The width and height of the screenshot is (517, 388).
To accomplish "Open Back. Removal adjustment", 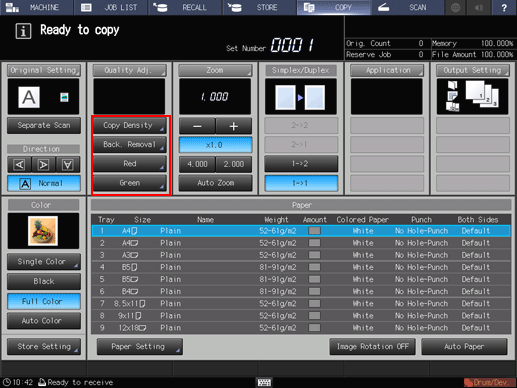I will tap(129, 144).
